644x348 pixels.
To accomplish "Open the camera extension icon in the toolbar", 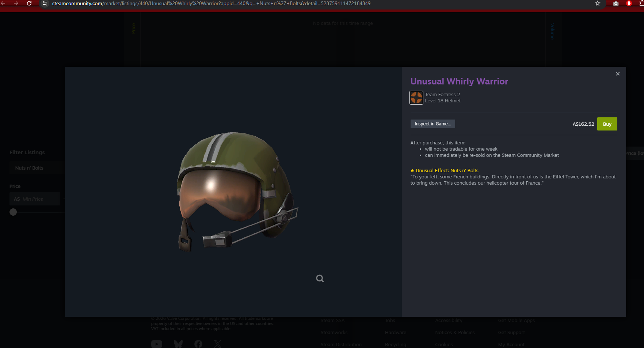I will point(616,3).
